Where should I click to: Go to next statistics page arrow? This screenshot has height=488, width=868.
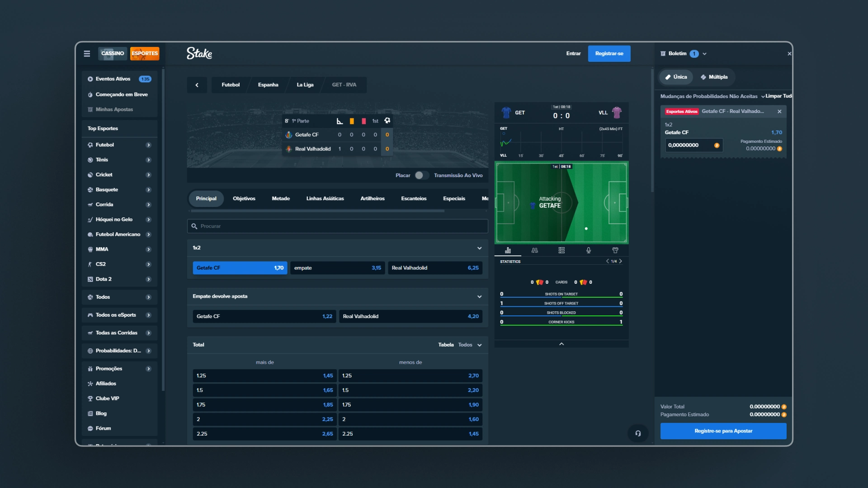click(x=621, y=261)
